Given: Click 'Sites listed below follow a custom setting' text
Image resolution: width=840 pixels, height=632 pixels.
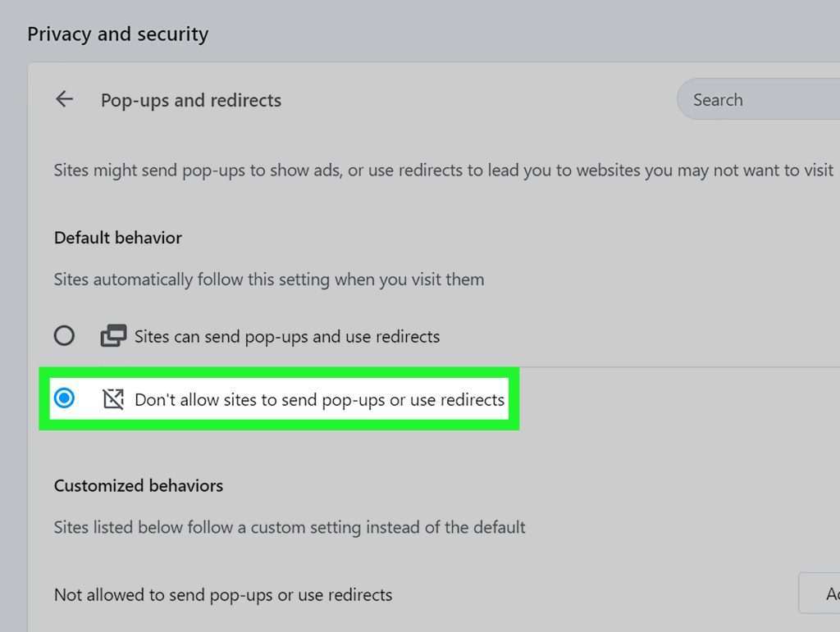Looking at the screenshot, I should [x=290, y=527].
